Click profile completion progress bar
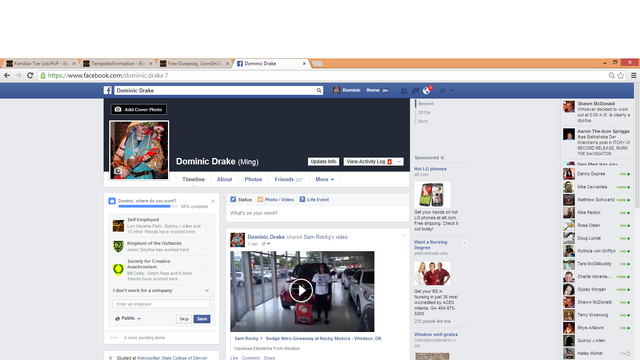 pyautogui.click(x=148, y=207)
